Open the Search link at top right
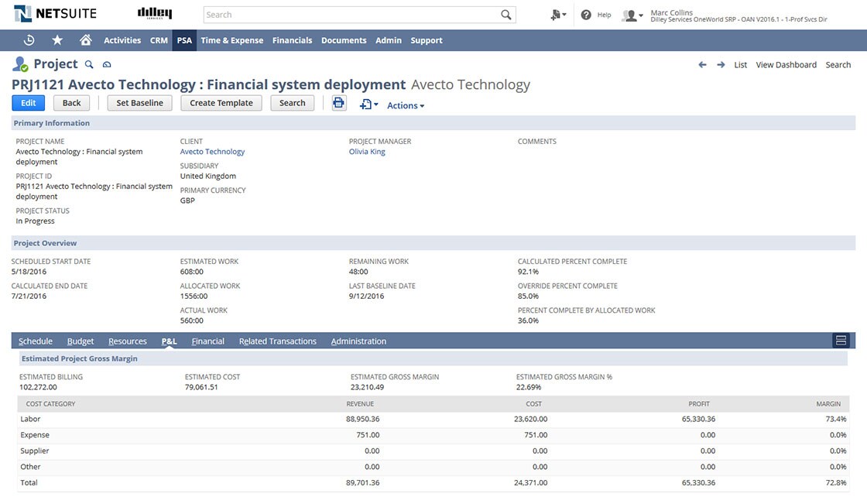This screenshot has width=867, height=504. (x=838, y=65)
